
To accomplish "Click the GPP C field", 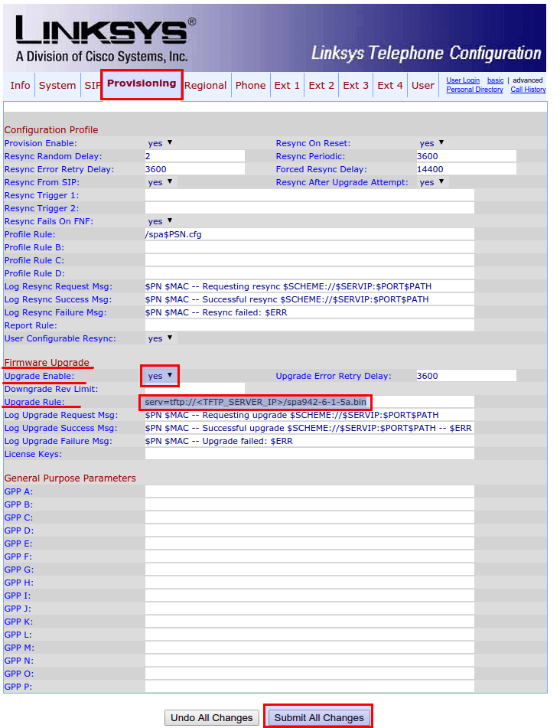I will coord(310,517).
